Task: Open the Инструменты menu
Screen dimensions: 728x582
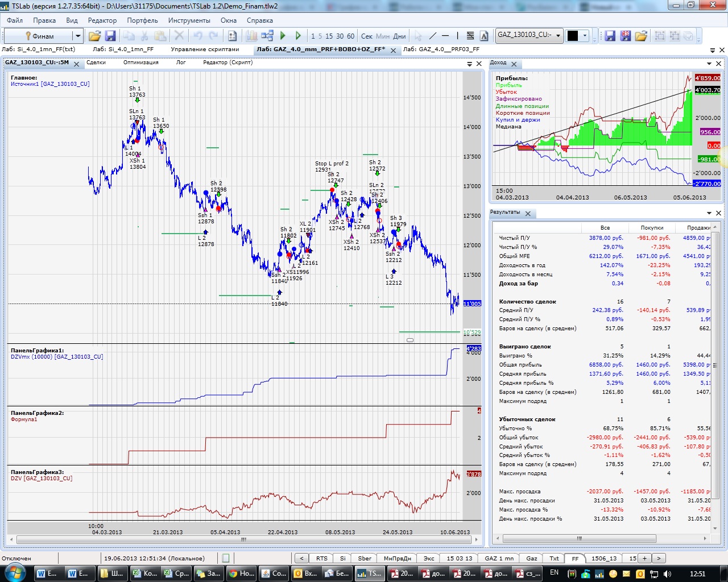Action: tap(189, 20)
